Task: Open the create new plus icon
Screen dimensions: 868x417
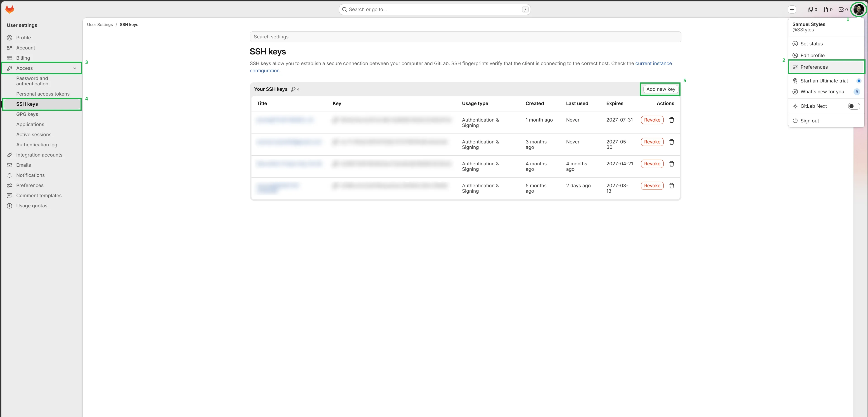Action: tap(792, 9)
